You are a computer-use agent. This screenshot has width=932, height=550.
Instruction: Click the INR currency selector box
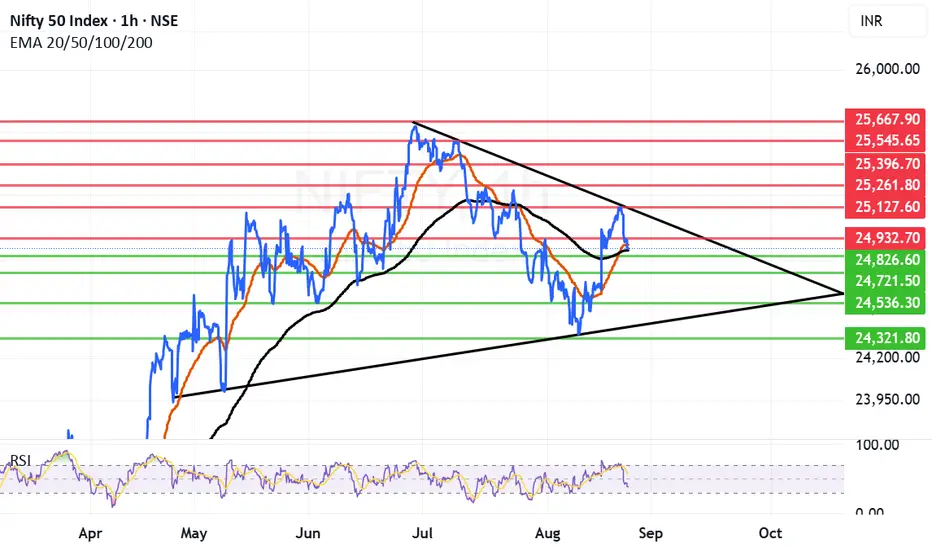pyautogui.click(x=890, y=21)
